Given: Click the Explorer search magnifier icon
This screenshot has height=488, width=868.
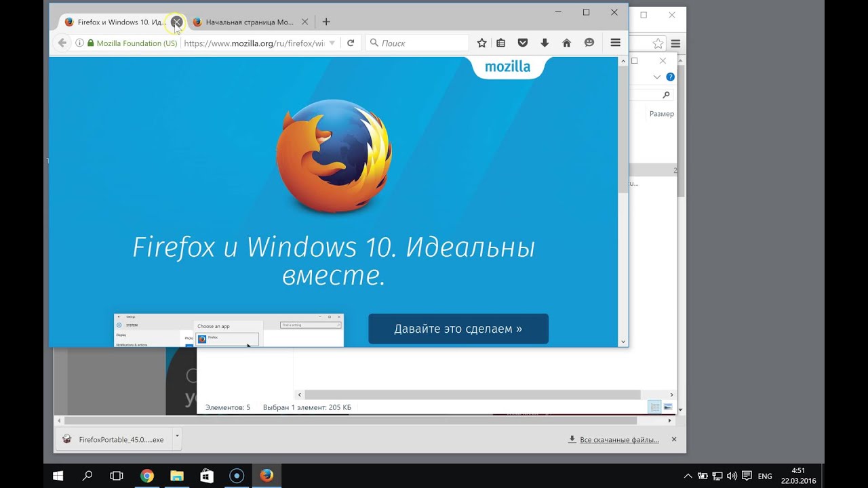Looking at the screenshot, I should tap(666, 95).
